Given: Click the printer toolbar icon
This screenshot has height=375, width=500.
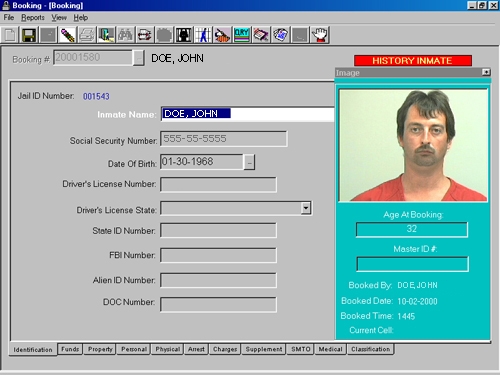Looking at the screenshot, I should tap(87, 35).
